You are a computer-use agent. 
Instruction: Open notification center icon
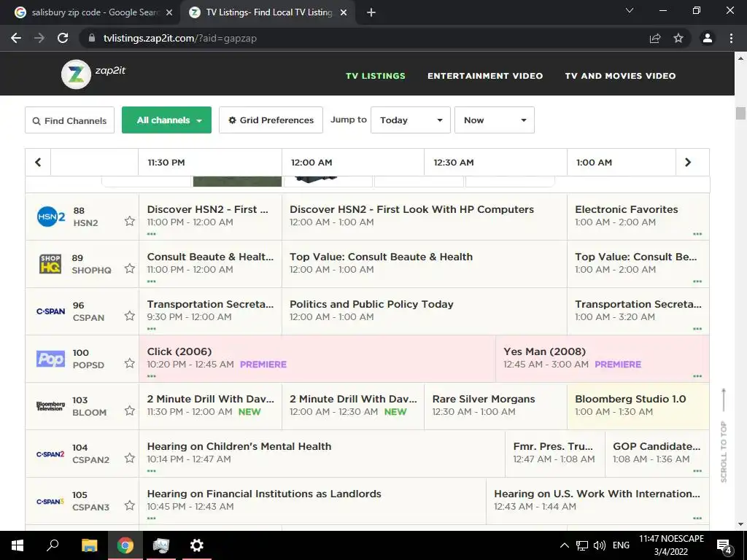[x=724, y=546]
